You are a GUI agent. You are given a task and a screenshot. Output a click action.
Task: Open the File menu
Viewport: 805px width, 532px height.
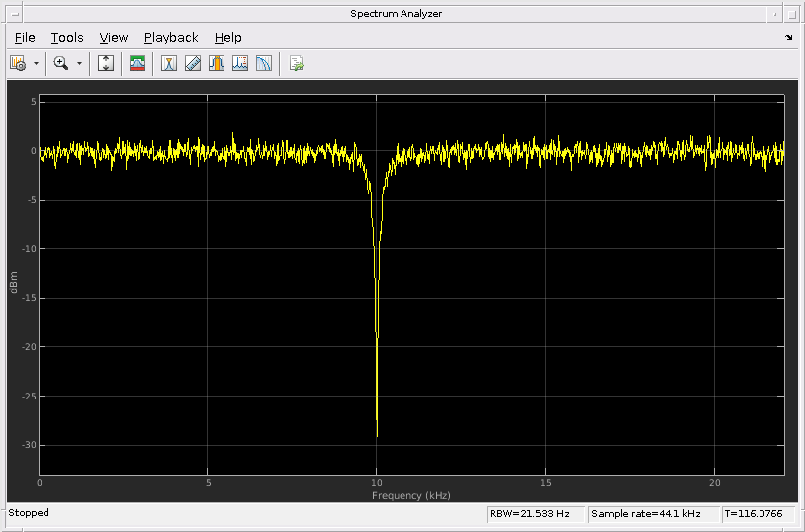[25, 38]
